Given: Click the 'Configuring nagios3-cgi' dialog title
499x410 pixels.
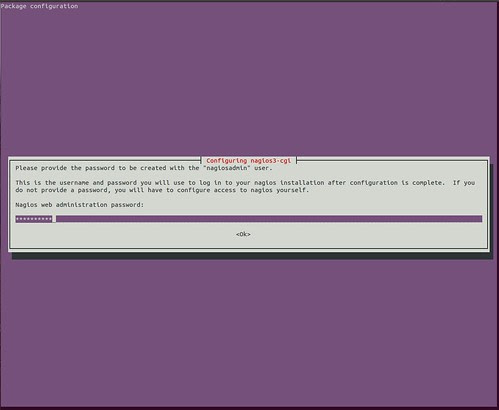Looking at the screenshot, I should 249,161.
